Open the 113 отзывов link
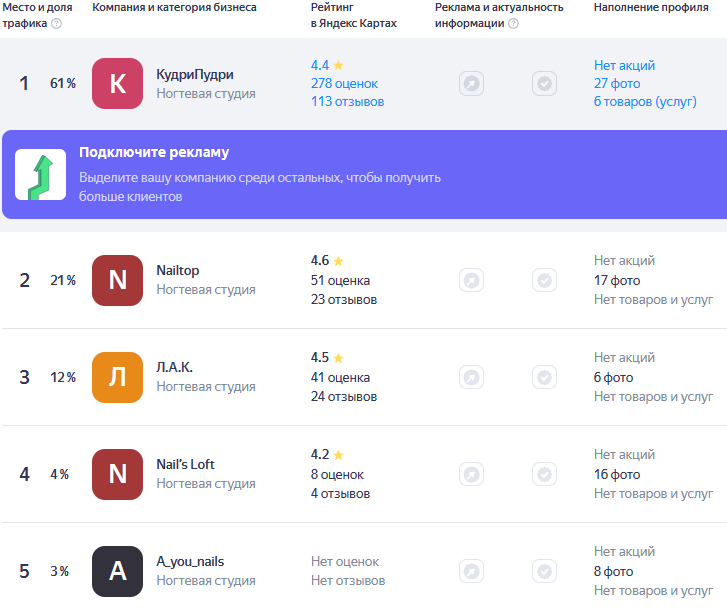Viewport: 727px width, 611px height. (347, 102)
